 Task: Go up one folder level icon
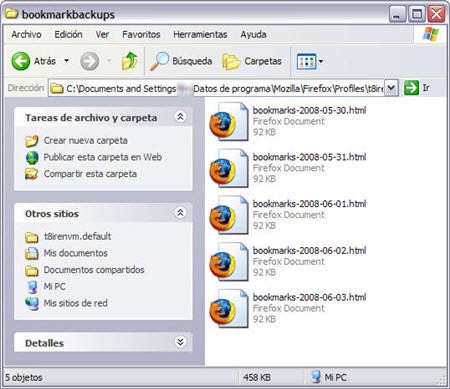(130, 61)
